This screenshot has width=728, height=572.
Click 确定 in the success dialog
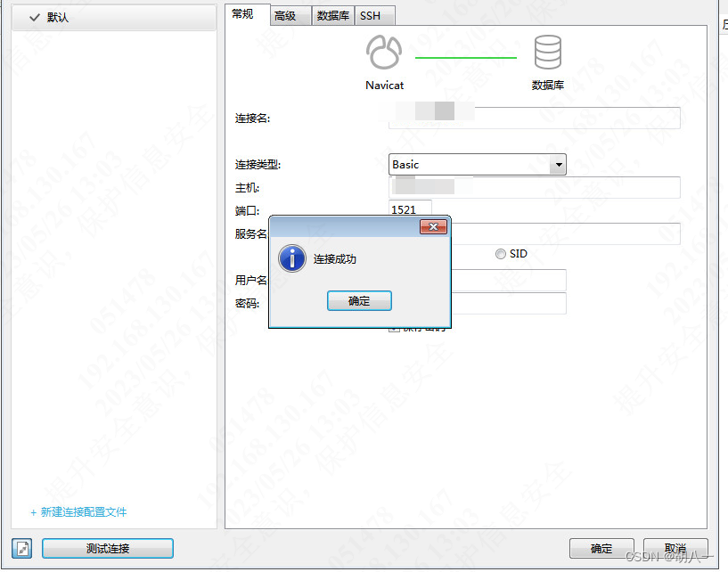pos(359,300)
